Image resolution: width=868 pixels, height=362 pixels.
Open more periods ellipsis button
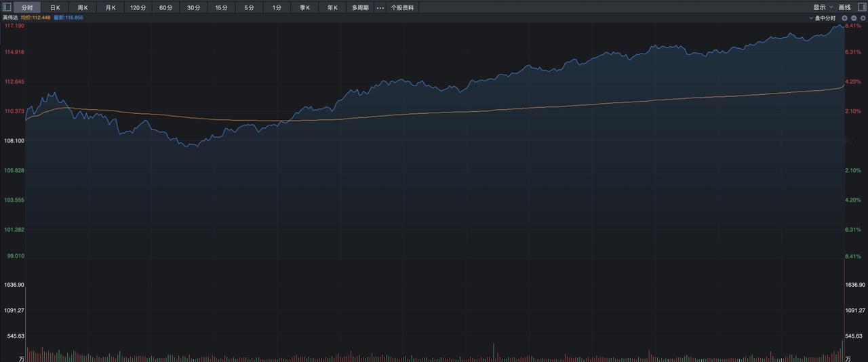coord(380,8)
